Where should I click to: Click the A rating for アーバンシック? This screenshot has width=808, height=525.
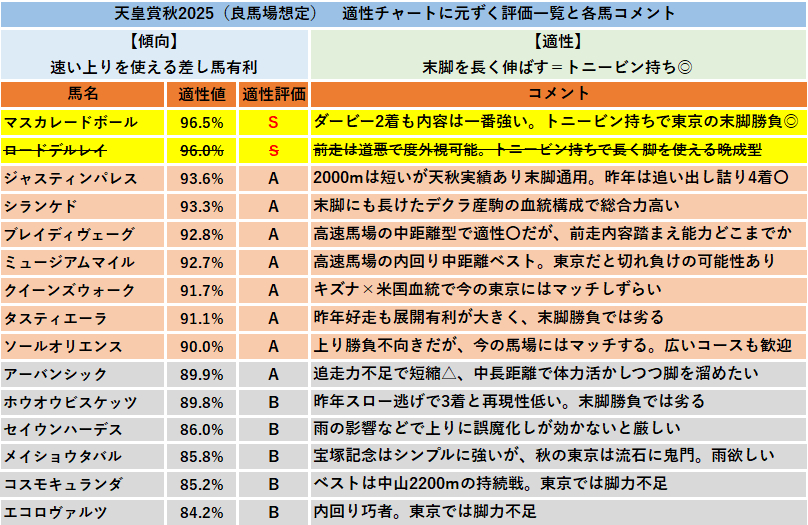273,374
